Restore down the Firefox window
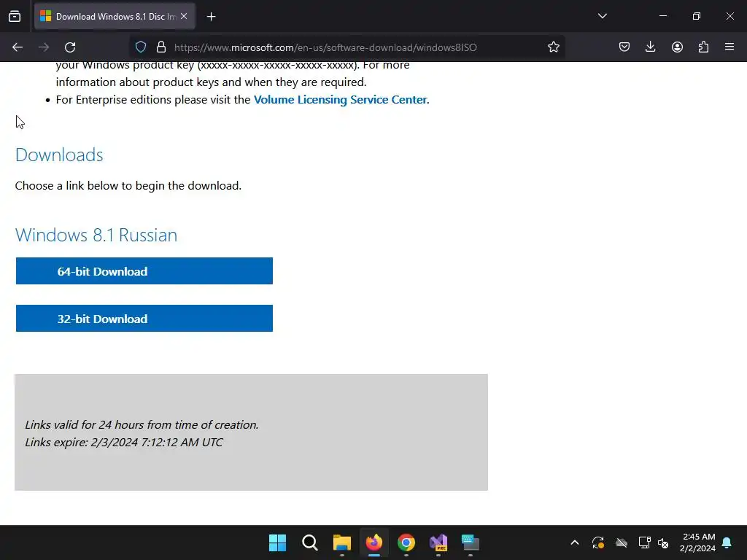 (697, 16)
